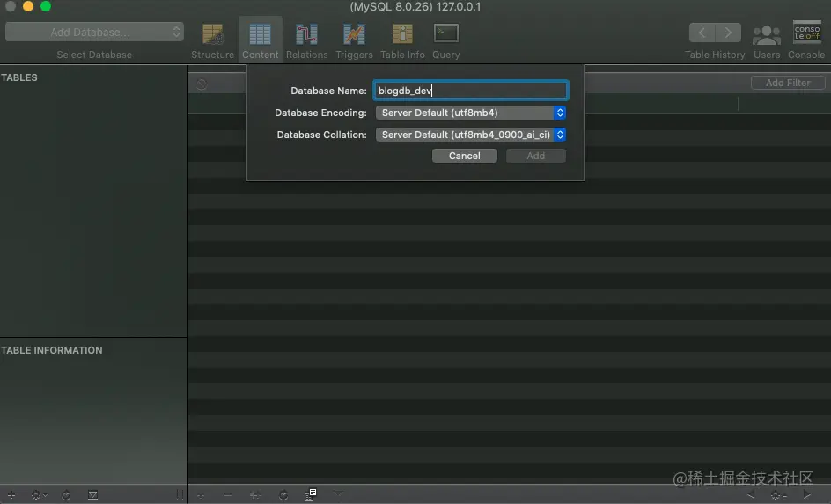Cancel the add database dialog

[x=464, y=156]
